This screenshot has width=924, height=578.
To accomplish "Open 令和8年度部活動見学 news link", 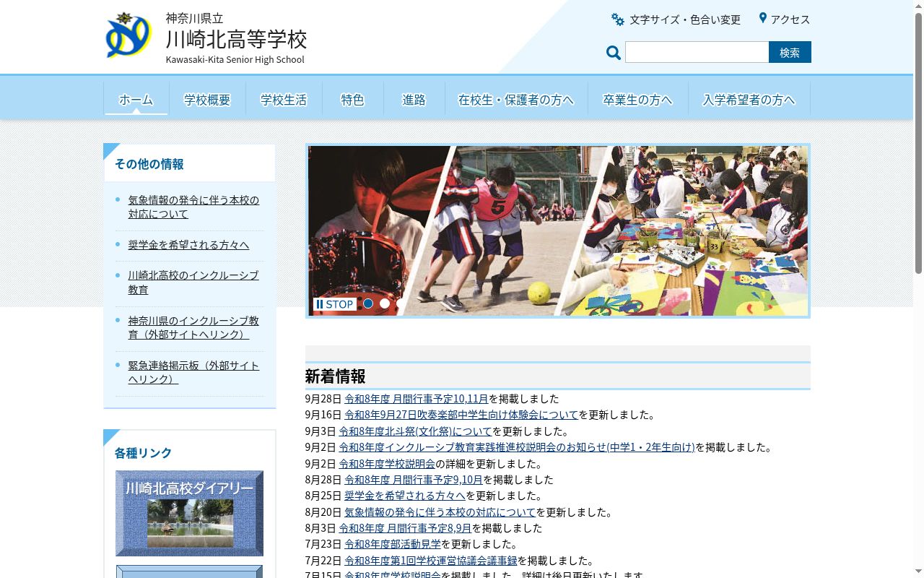I will coord(393,544).
